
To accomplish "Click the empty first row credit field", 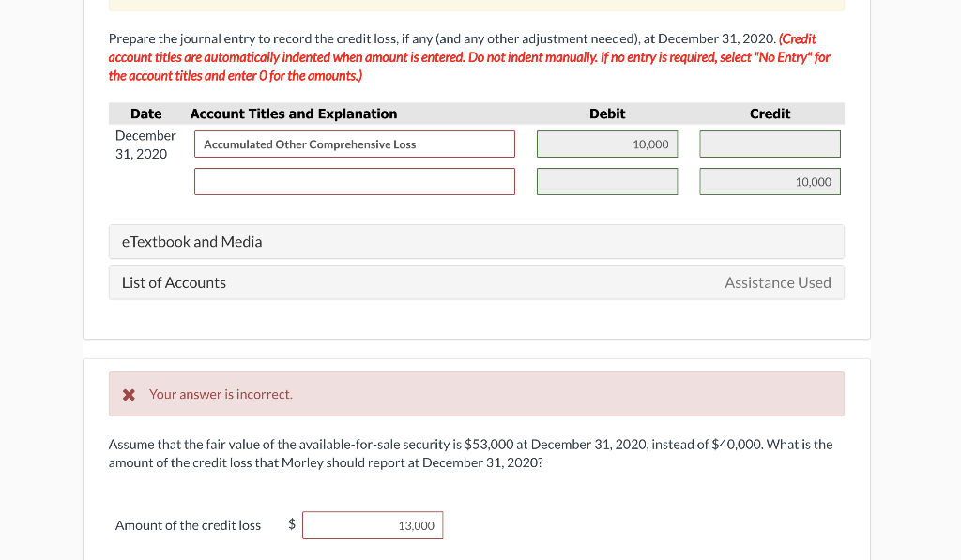I will coord(770,144).
